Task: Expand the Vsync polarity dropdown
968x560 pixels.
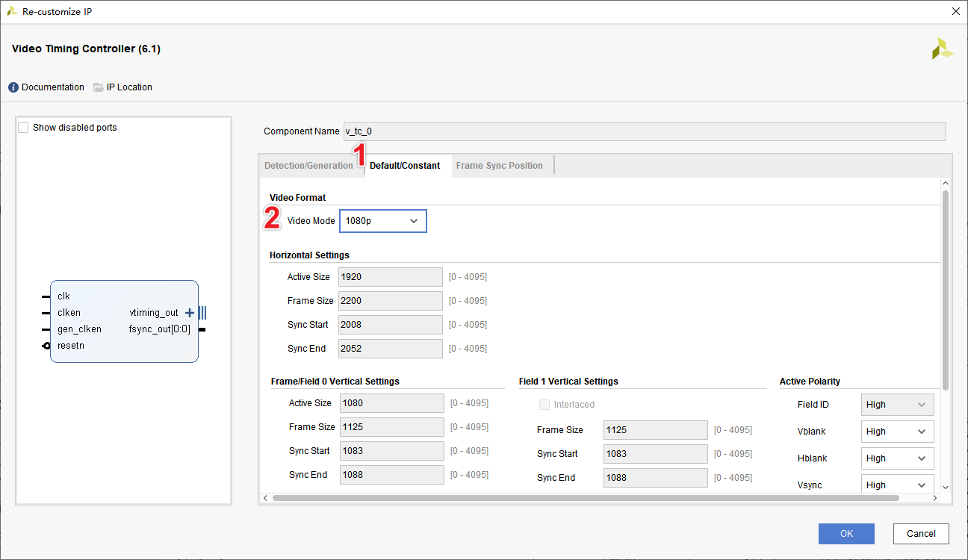Action: [x=897, y=485]
